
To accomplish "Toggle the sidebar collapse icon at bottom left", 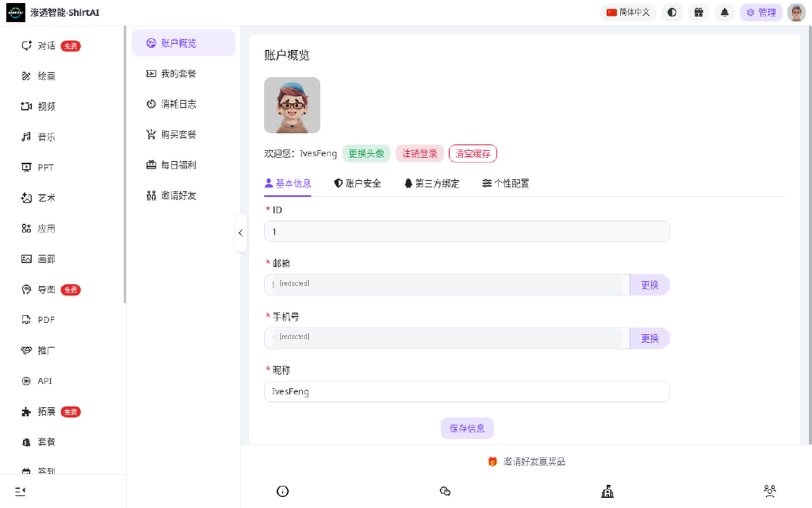I will pyautogui.click(x=20, y=491).
